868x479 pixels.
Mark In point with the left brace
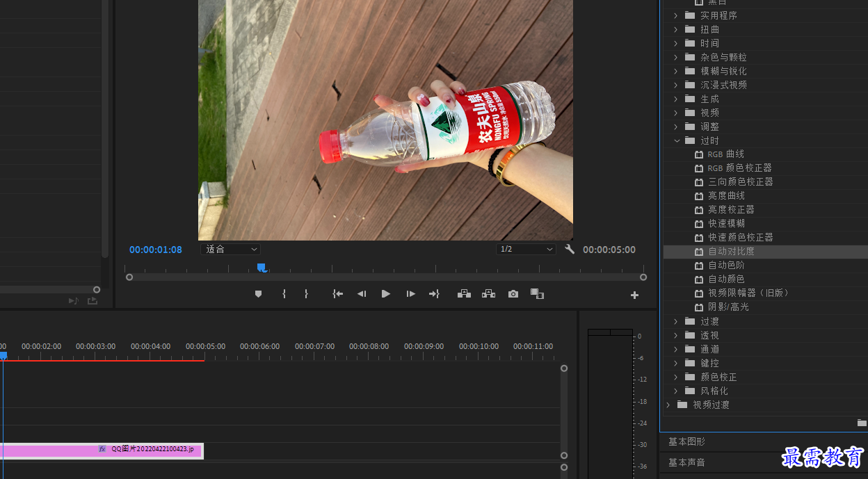click(x=284, y=294)
